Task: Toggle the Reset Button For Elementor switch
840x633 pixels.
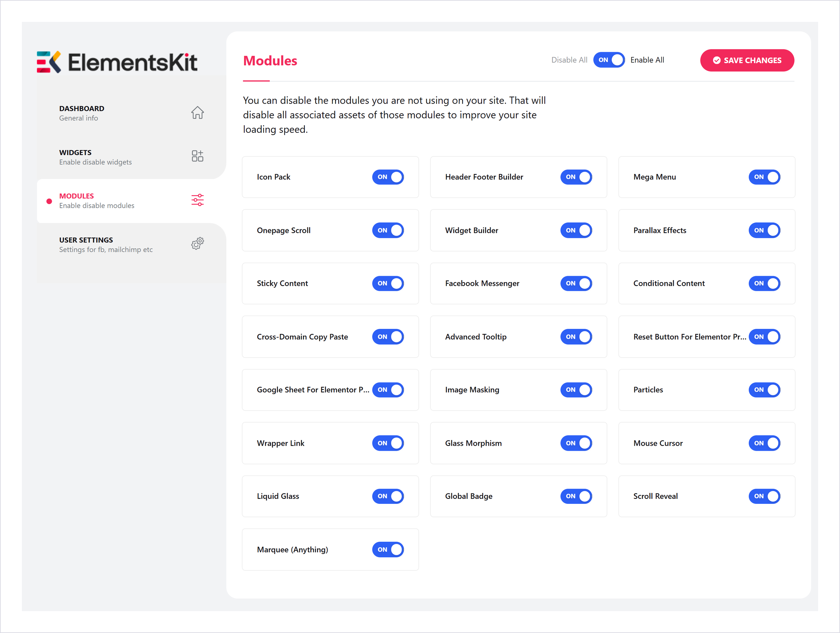Action: point(764,337)
